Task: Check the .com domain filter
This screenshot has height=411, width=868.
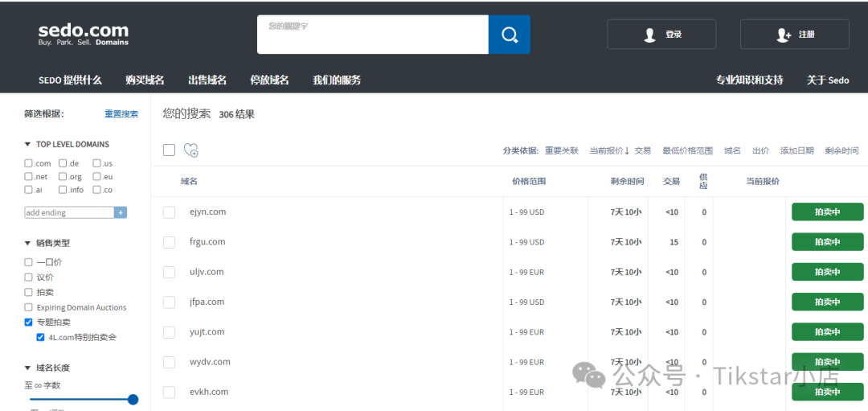Action: point(28,163)
